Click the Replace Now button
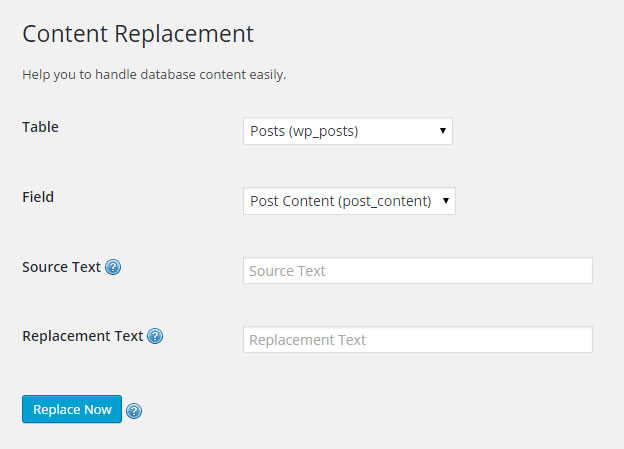 [72, 409]
